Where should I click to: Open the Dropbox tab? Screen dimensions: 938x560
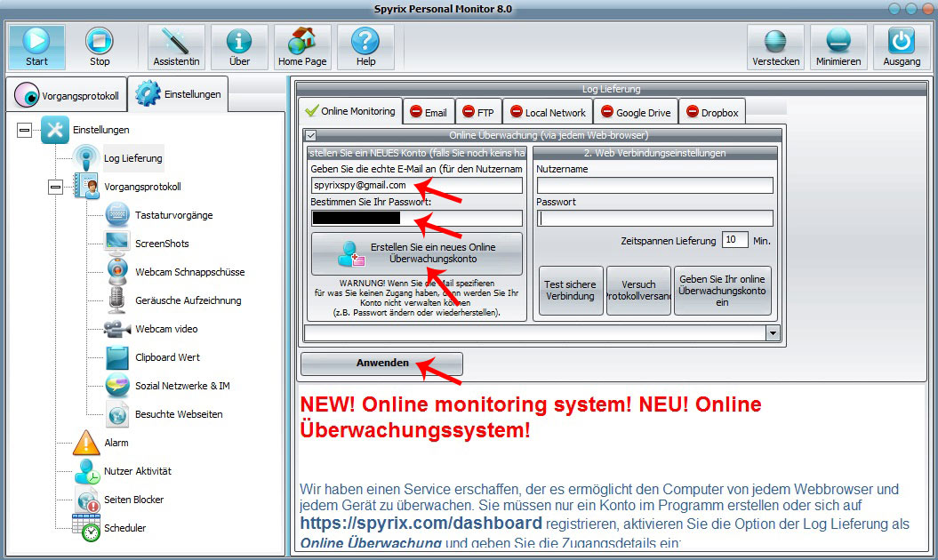(x=712, y=113)
